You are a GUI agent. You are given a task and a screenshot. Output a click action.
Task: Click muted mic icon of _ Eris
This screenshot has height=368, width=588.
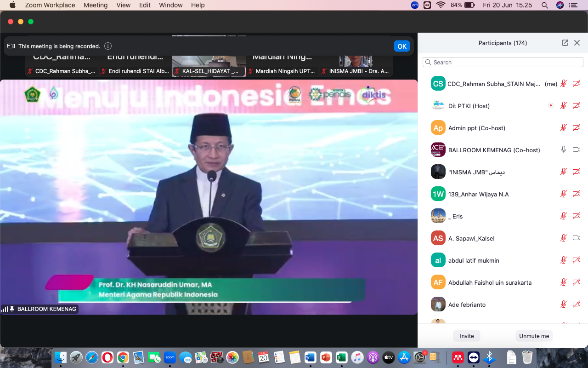click(564, 216)
